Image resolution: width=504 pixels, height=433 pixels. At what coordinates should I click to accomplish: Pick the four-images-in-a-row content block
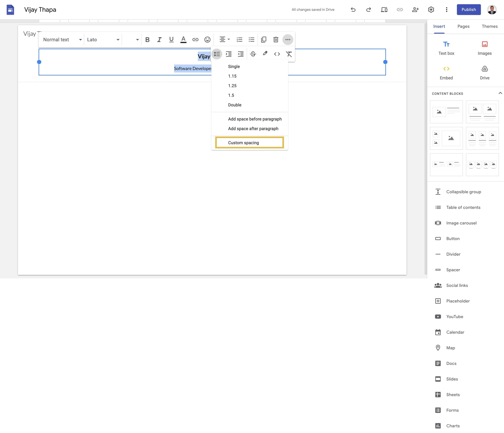(482, 165)
